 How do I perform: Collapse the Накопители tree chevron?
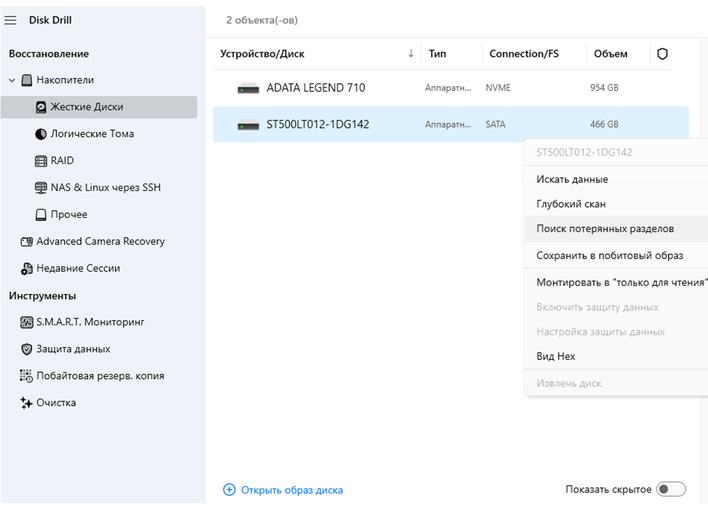tap(12, 80)
